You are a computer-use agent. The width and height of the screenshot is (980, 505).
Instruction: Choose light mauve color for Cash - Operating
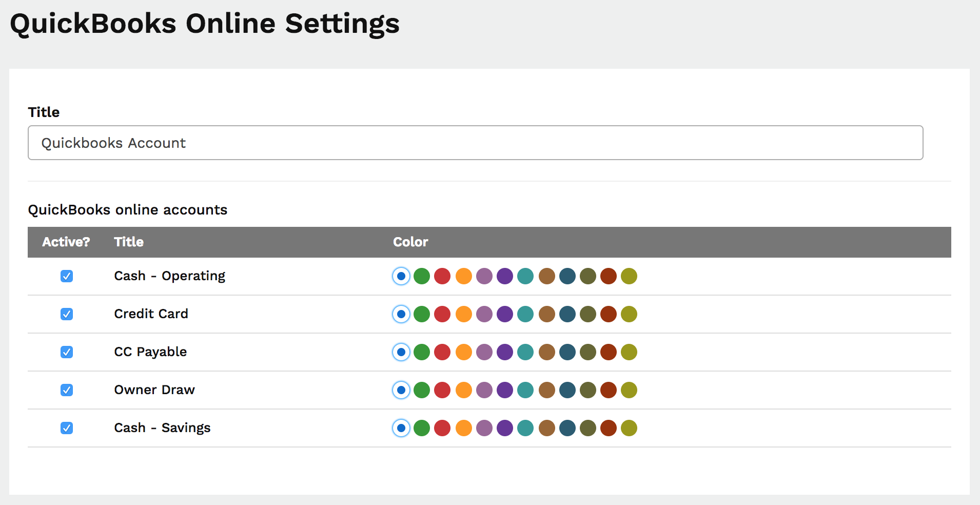(484, 276)
